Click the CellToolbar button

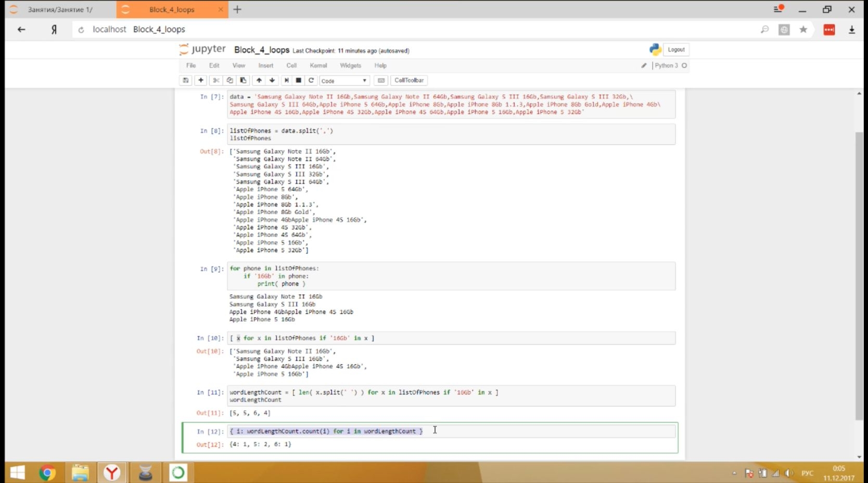tap(409, 80)
